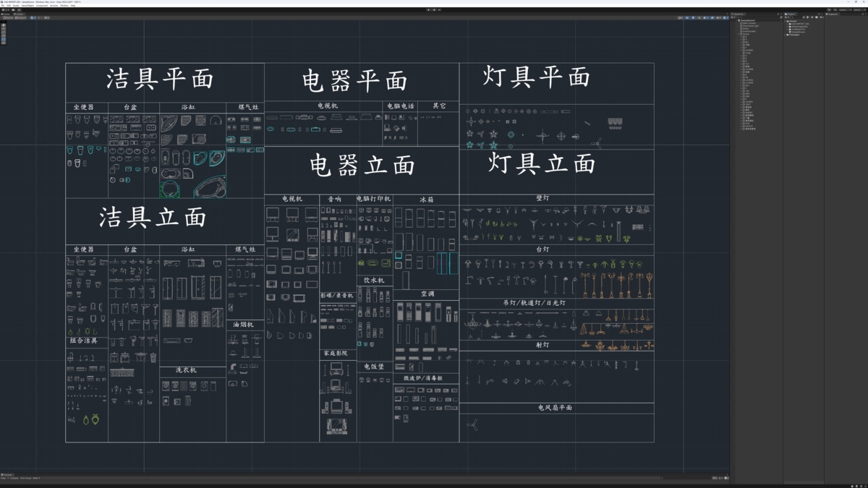
Task: Toggle the Hierarchy panel lock
Action: [x=778, y=14]
